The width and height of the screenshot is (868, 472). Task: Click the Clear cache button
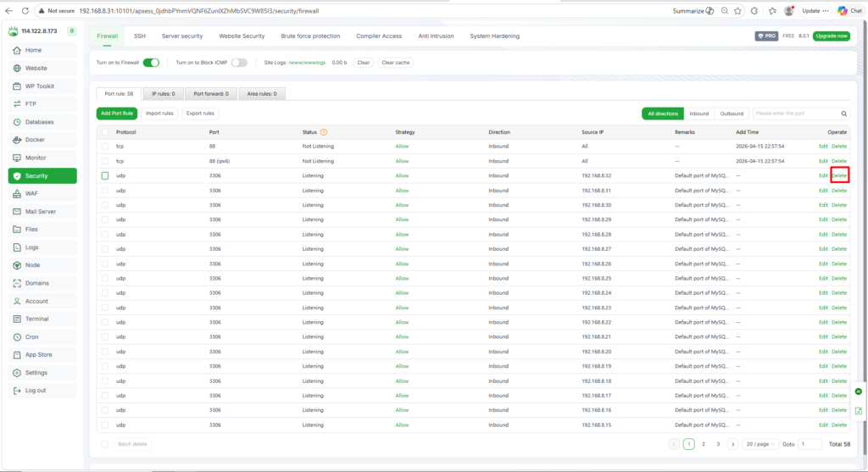[395, 63]
